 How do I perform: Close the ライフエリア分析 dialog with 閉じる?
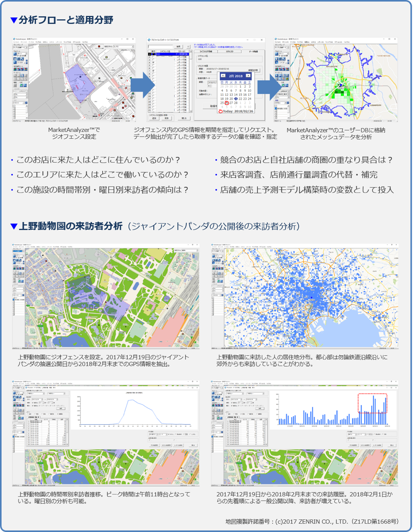point(184,119)
